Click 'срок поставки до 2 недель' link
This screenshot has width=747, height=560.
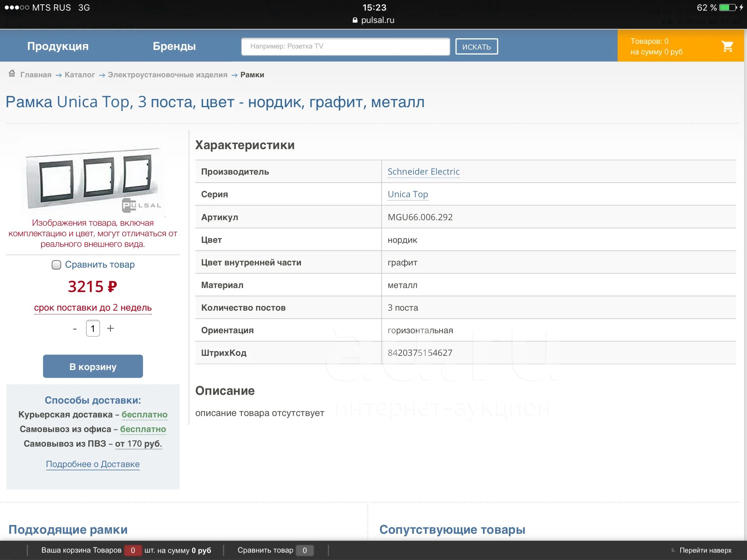point(93,308)
